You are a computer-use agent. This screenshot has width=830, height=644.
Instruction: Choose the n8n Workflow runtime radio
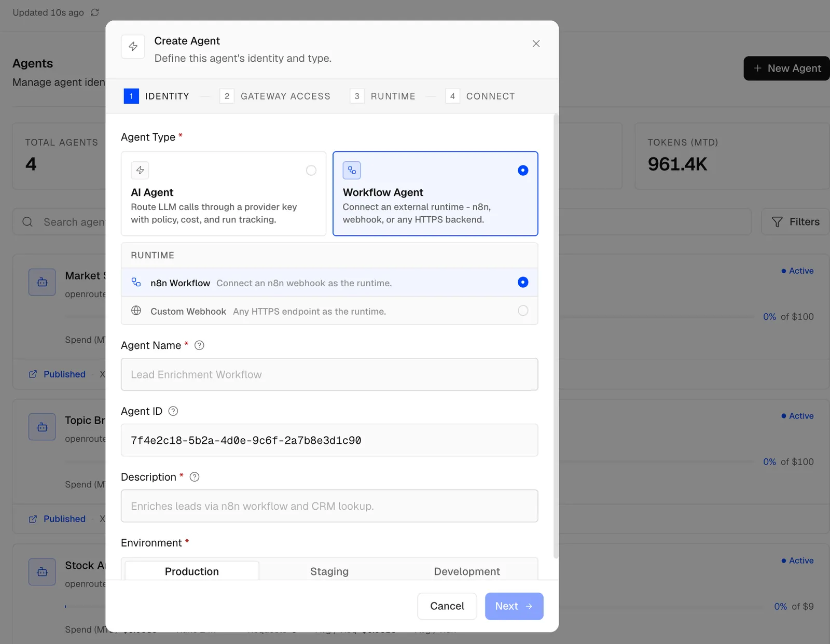(523, 282)
